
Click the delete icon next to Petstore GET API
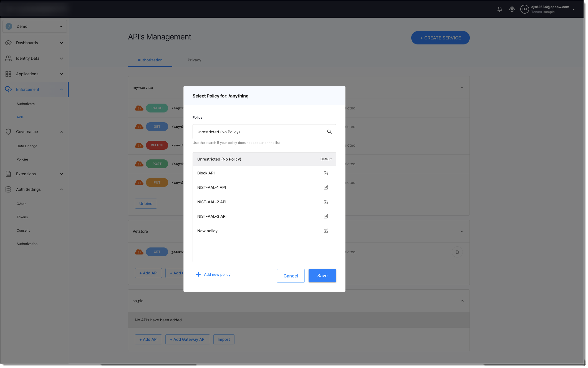tap(457, 251)
